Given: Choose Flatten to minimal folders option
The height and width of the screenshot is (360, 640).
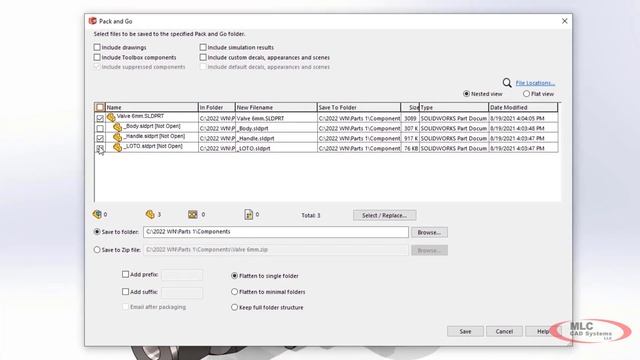Looking at the screenshot, I should tap(234, 292).
